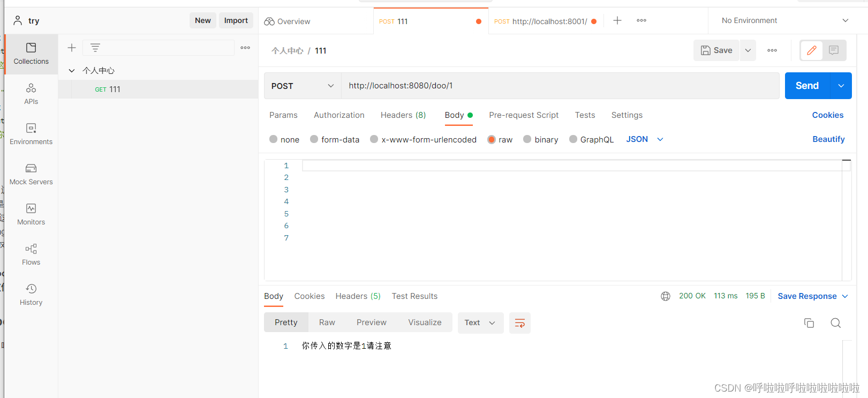Select the form-data body type
The image size is (868, 398).
(314, 139)
